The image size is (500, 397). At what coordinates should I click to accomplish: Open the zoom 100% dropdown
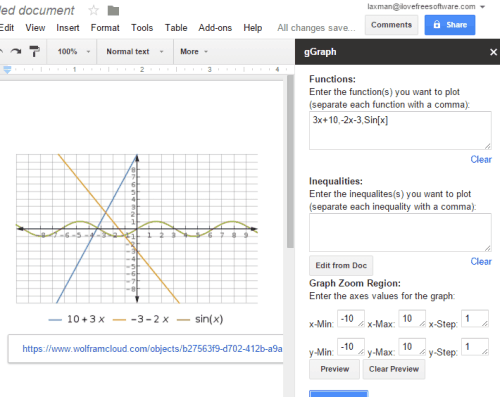pyautogui.click(x=73, y=52)
